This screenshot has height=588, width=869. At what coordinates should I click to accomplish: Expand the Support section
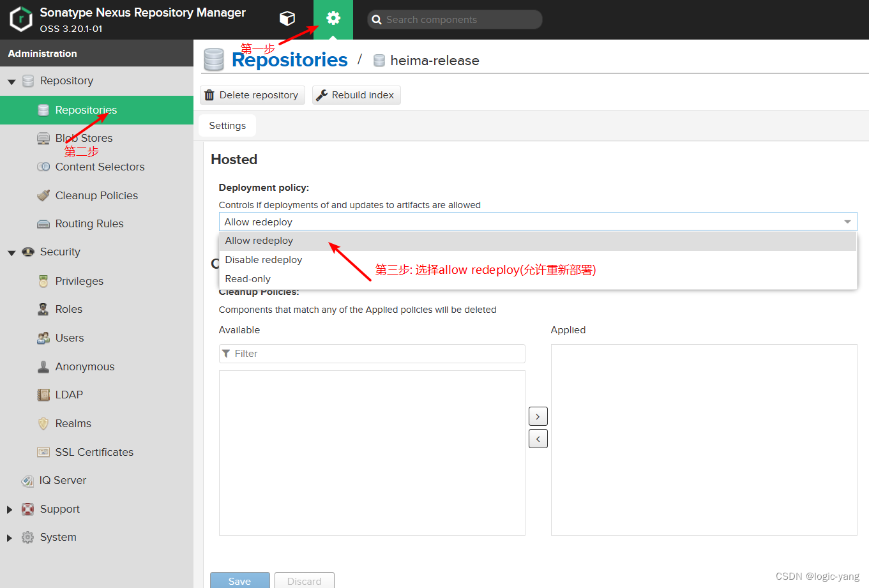[8, 509]
